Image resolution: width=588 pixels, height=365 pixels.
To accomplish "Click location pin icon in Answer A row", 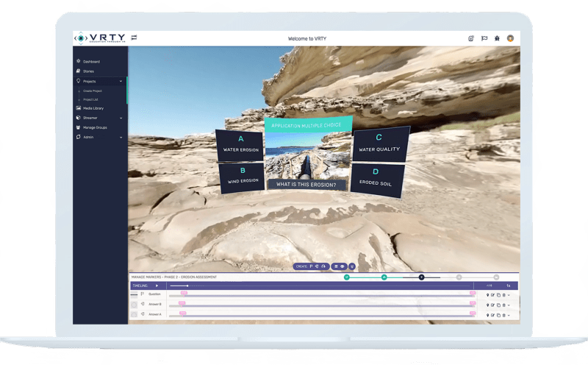I will (x=487, y=315).
